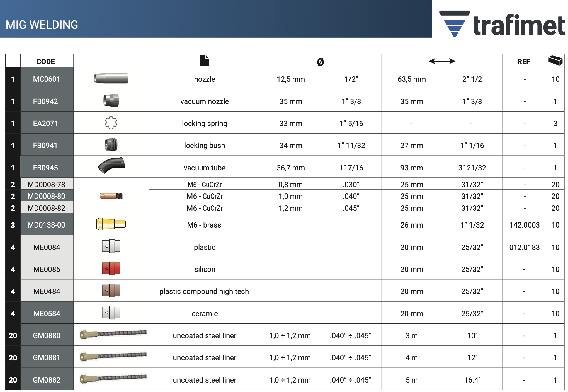Image resolution: width=568 pixels, height=392 pixels.
Task: Select the FB0945 vacuum tube image
Action: (111, 165)
